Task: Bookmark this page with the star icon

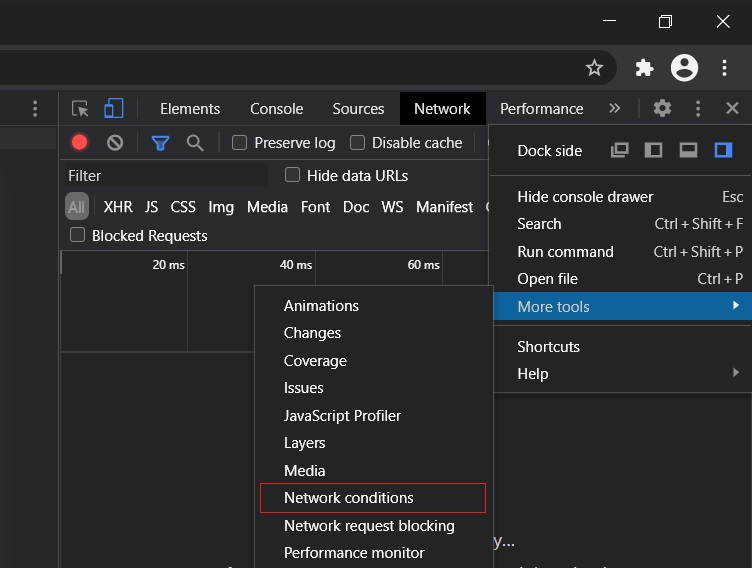Action: 594,68
